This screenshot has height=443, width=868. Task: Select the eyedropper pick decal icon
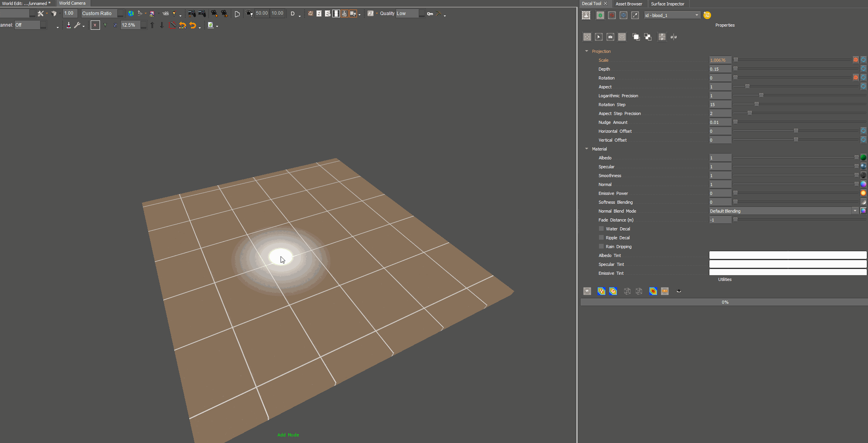(x=635, y=15)
